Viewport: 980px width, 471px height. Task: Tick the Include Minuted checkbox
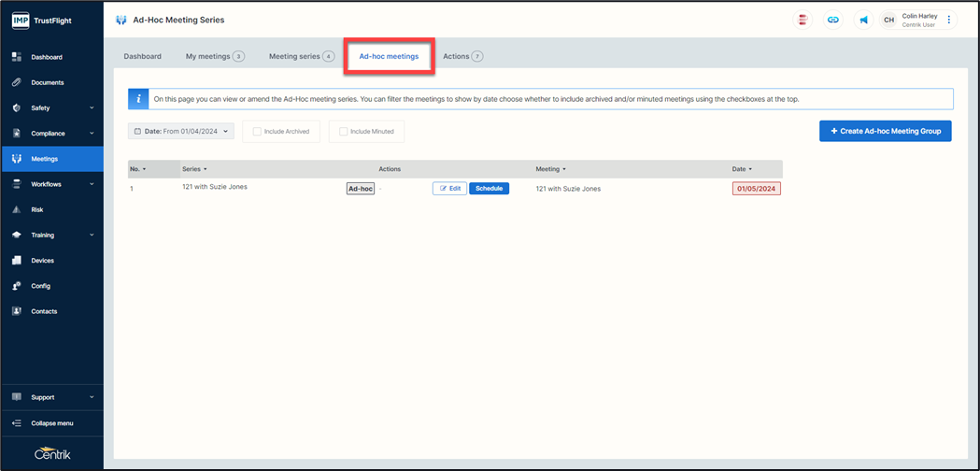343,132
